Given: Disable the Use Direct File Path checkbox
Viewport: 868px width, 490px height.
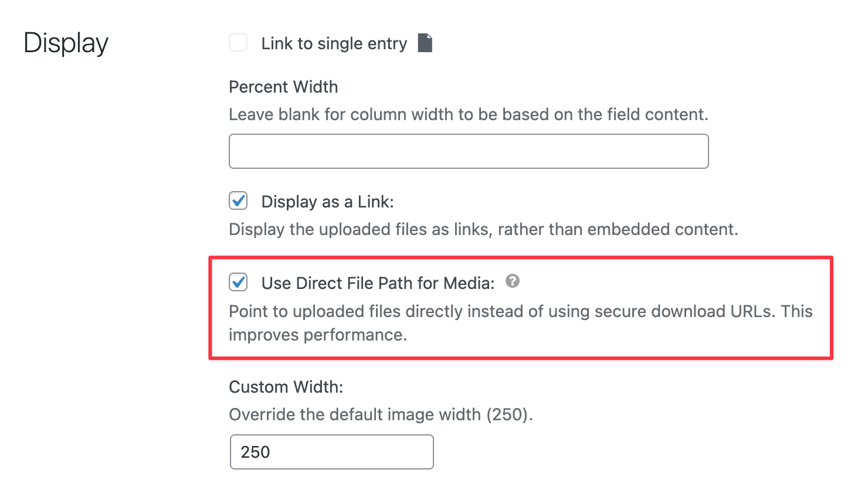Looking at the screenshot, I should click(x=238, y=283).
